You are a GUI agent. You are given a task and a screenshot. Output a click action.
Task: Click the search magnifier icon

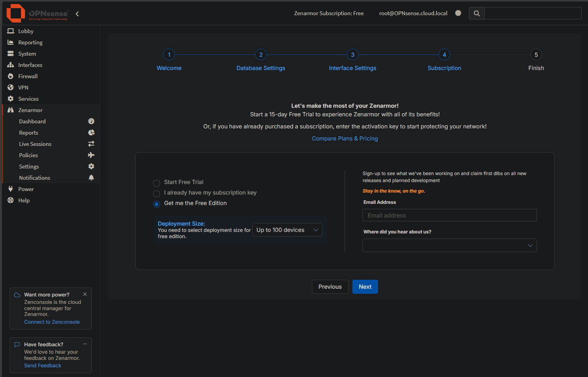[477, 13]
